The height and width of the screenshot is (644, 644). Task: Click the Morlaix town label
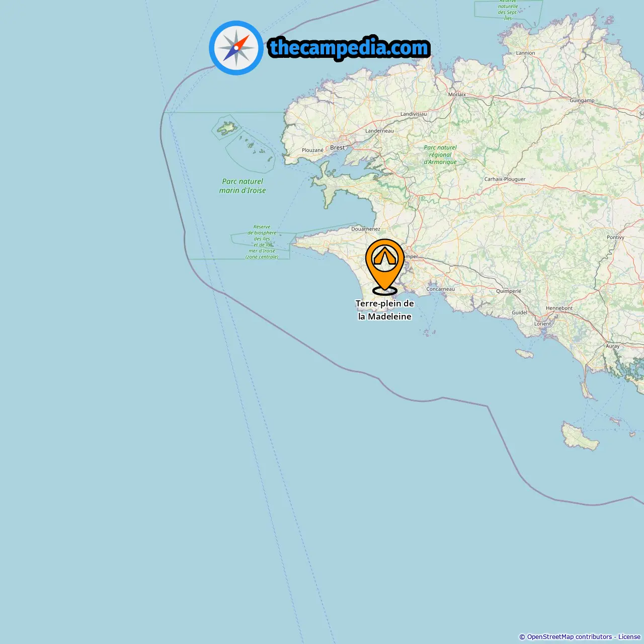click(x=457, y=94)
